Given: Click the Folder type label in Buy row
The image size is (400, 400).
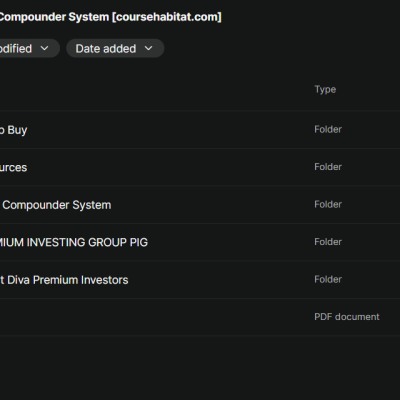Looking at the screenshot, I should click(x=328, y=129).
